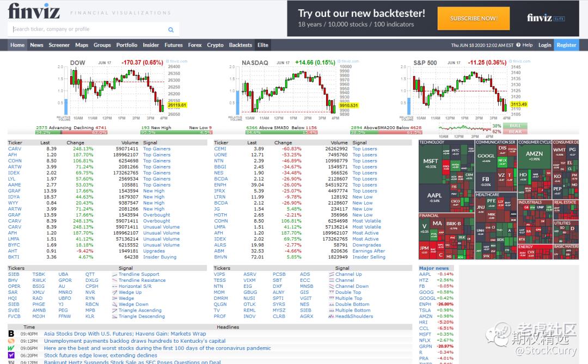This screenshot has height=364, width=588.
Task: Open Triangle Ascending signal icon
Action: click(x=115, y=310)
